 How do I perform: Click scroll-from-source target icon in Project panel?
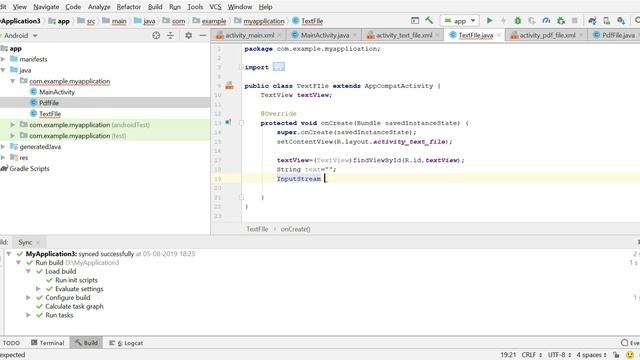[156, 36]
